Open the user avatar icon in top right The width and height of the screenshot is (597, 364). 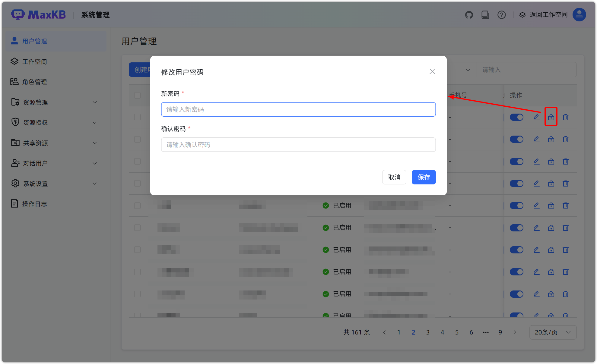pos(579,14)
